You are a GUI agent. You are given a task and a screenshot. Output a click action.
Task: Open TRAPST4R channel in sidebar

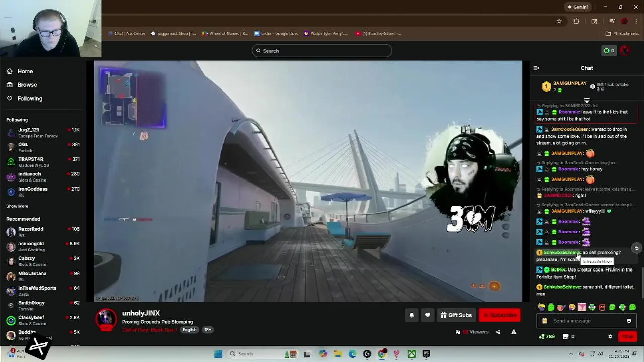coord(43,162)
